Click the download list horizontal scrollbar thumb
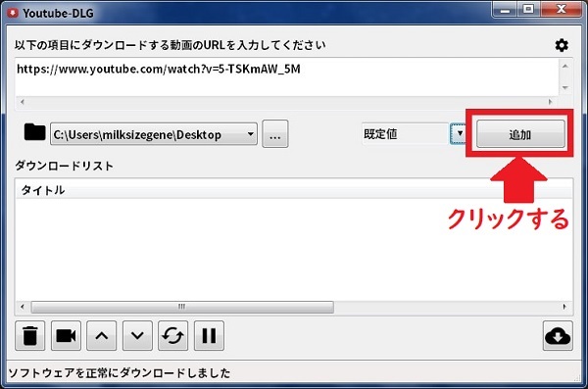Image resolution: width=588 pixels, height=389 pixels. click(x=182, y=307)
